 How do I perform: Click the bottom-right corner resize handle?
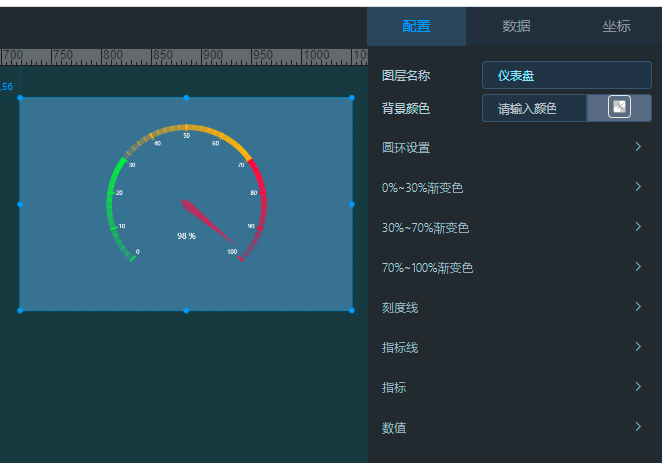(352, 310)
